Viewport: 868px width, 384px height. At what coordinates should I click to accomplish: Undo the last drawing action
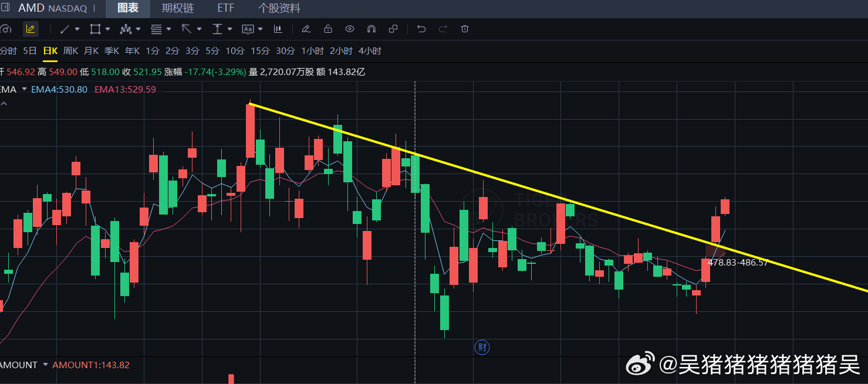pyautogui.click(x=421, y=29)
